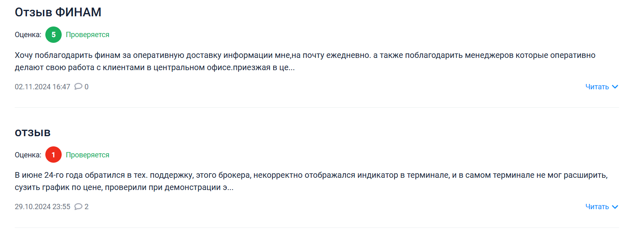
Task: Click the "Проверяется" status beside the 1 rating
Action: click(x=87, y=155)
